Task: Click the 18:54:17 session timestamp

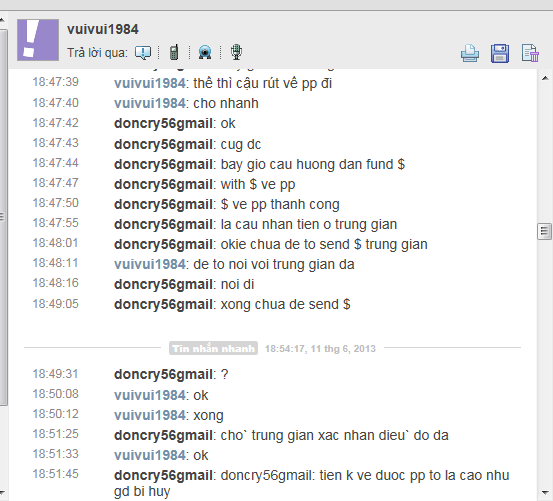Action: click(320, 349)
